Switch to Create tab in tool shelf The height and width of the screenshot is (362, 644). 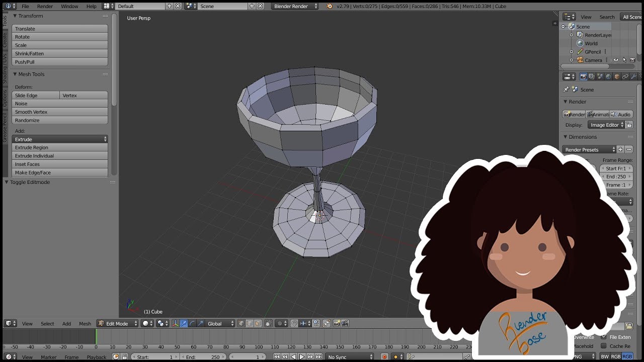tap(5, 41)
